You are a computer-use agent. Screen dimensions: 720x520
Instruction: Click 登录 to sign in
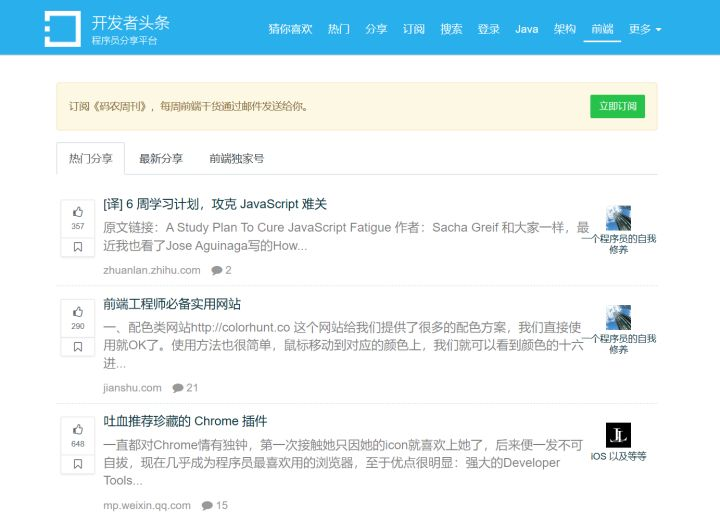pyautogui.click(x=488, y=29)
